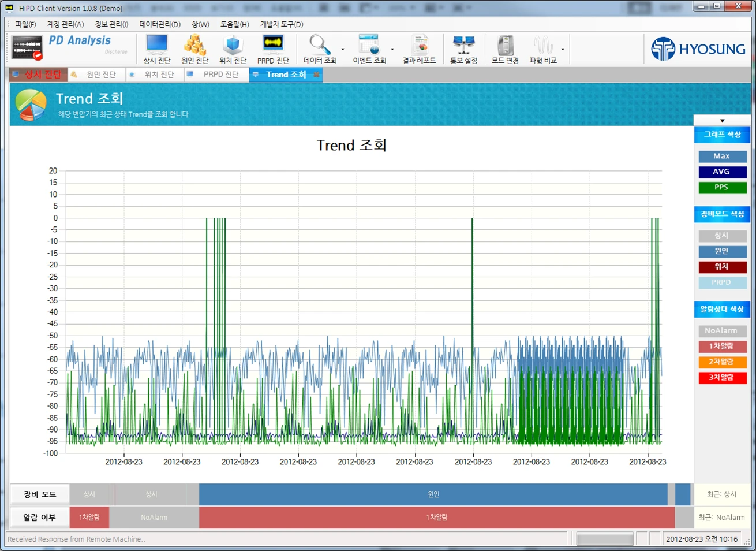This screenshot has height=551, width=756.
Task: Click the status bar date and time
Action: click(x=702, y=539)
